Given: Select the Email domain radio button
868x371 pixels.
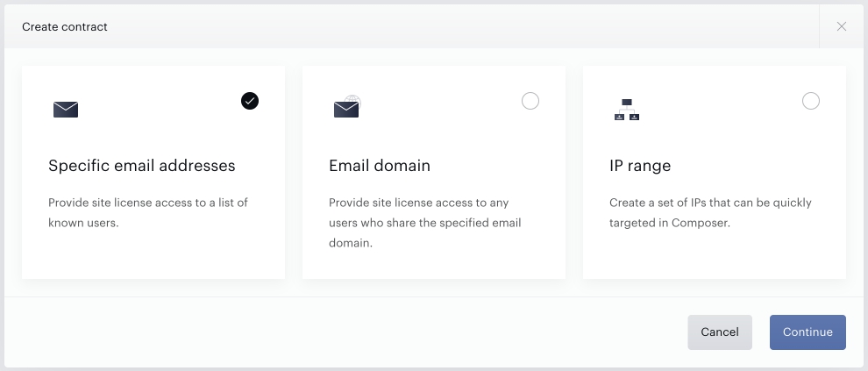Looking at the screenshot, I should click(530, 101).
